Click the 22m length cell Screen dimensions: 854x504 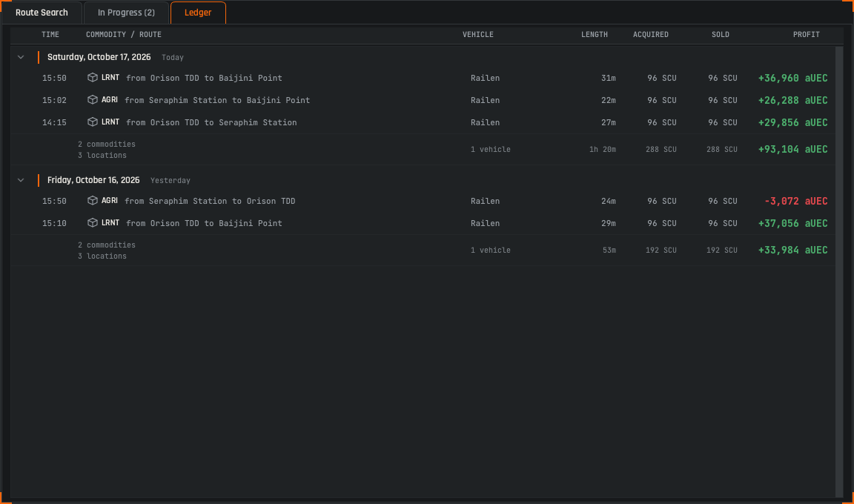[x=609, y=100]
